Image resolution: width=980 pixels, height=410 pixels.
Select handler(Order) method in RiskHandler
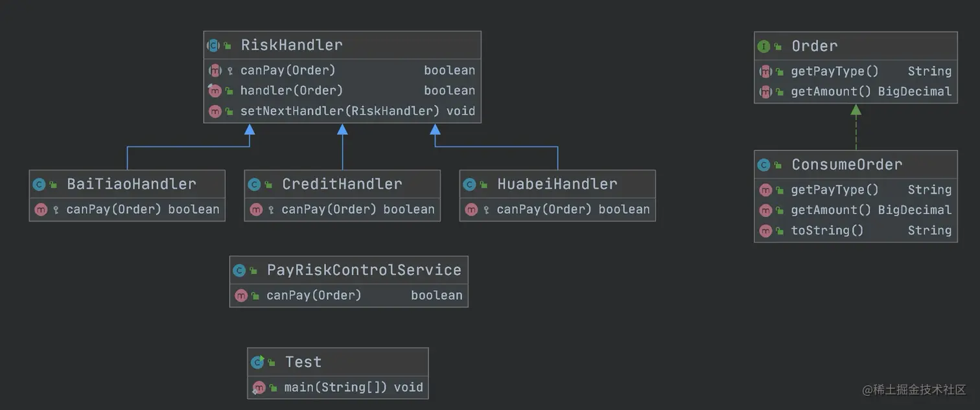tap(342, 91)
